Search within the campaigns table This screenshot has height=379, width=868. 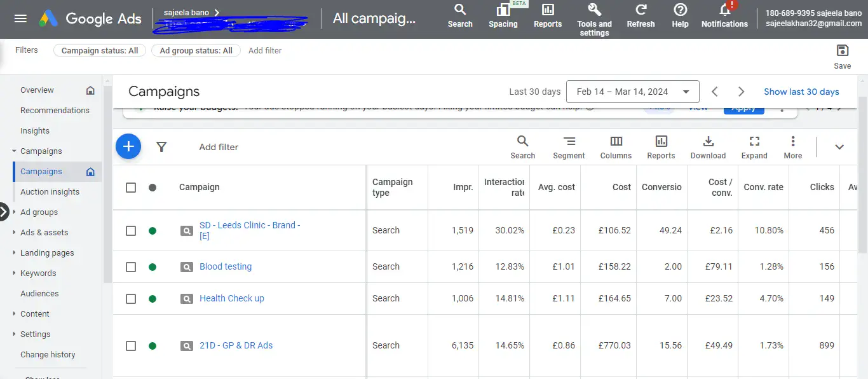(522, 147)
